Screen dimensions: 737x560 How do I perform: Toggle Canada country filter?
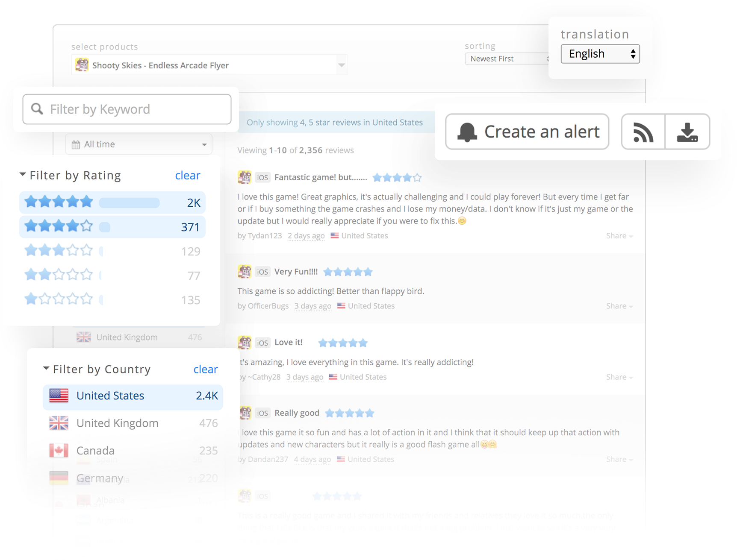133,450
